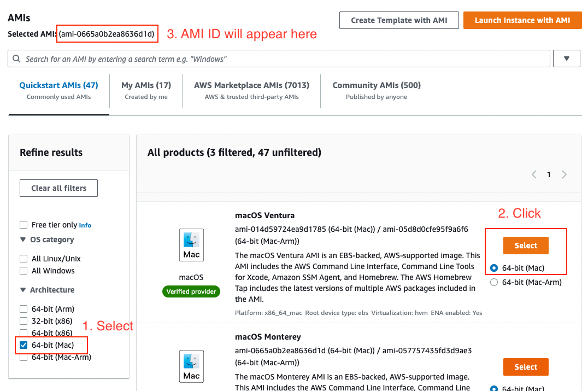The height and width of the screenshot is (391, 588).
Task: Click the 'All products (3 filtered, 47 unfiltered)' heading
Action: [x=234, y=153]
